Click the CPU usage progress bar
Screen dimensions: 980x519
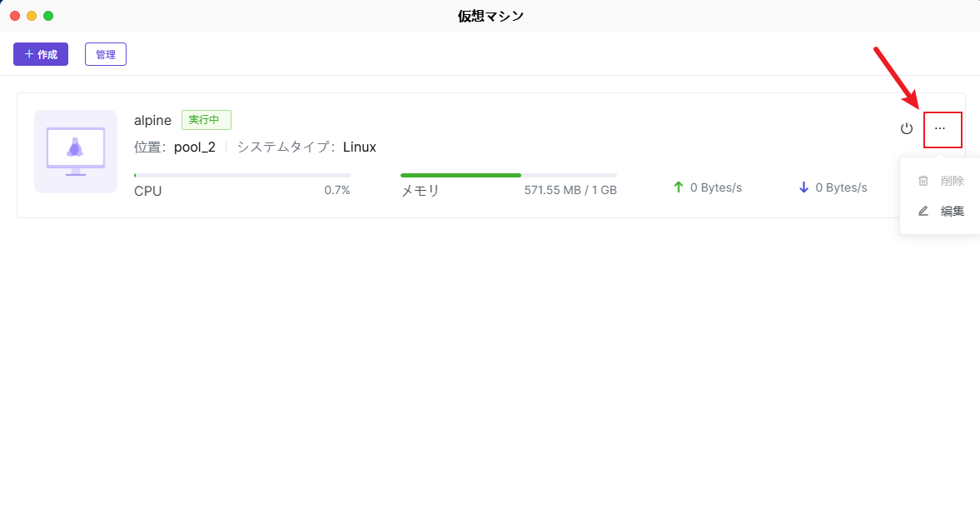[241, 175]
